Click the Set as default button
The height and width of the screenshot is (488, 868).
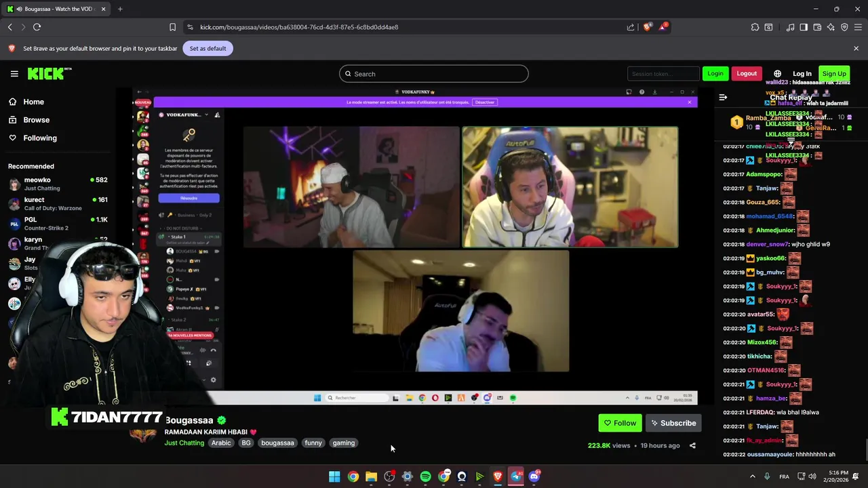pyautogui.click(x=208, y=49)
